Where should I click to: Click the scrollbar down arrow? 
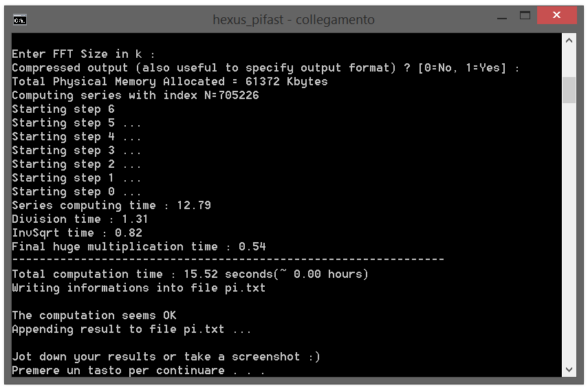coord(569,369)
